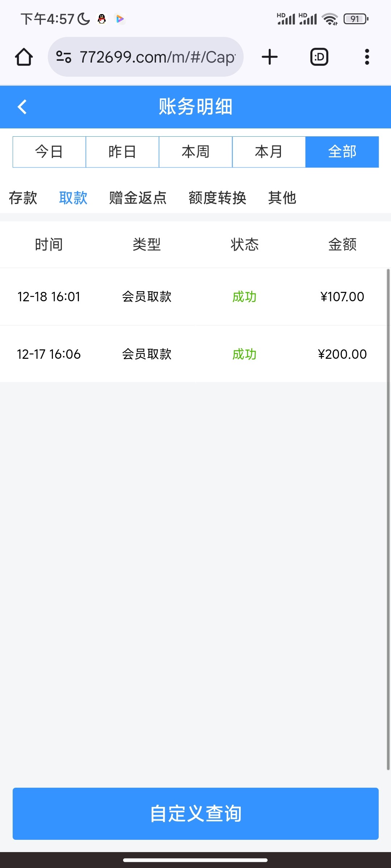Open the 12-18 16:01 withdrawal record

[195, 297]
